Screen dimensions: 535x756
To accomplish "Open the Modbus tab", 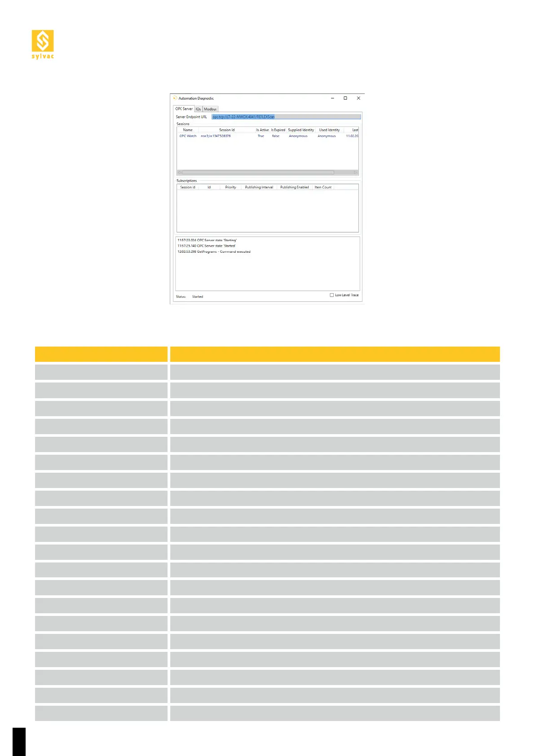I will click(x=210, y=109).
